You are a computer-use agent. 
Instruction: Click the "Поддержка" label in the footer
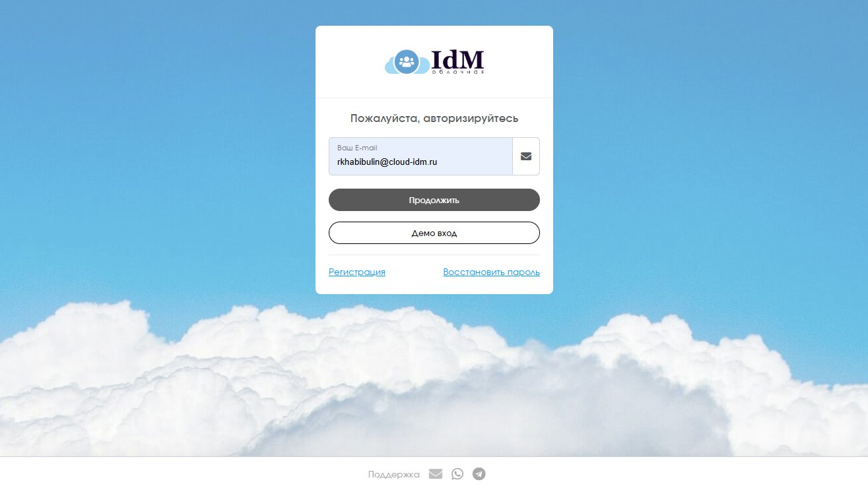[394, 474]
